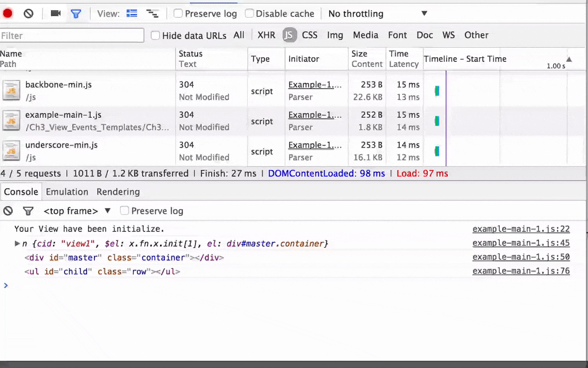Click the timeline bar for example-main-1.js
The image size is (588, 368).
pyautogui.click(x=437, y=121)
